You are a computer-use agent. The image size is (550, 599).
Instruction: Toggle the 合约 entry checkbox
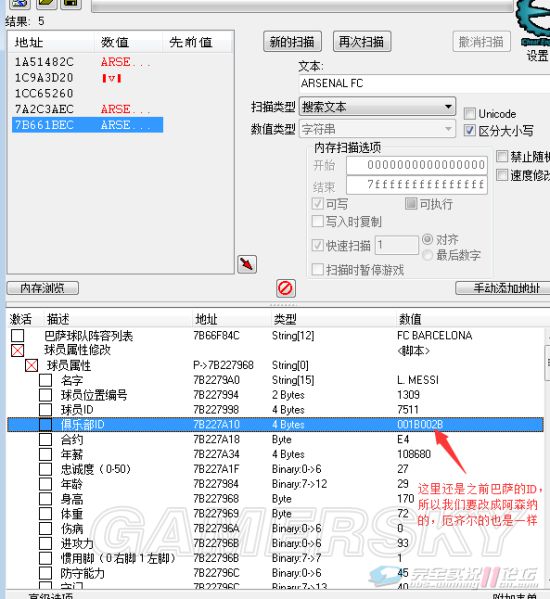click(45, 439)
